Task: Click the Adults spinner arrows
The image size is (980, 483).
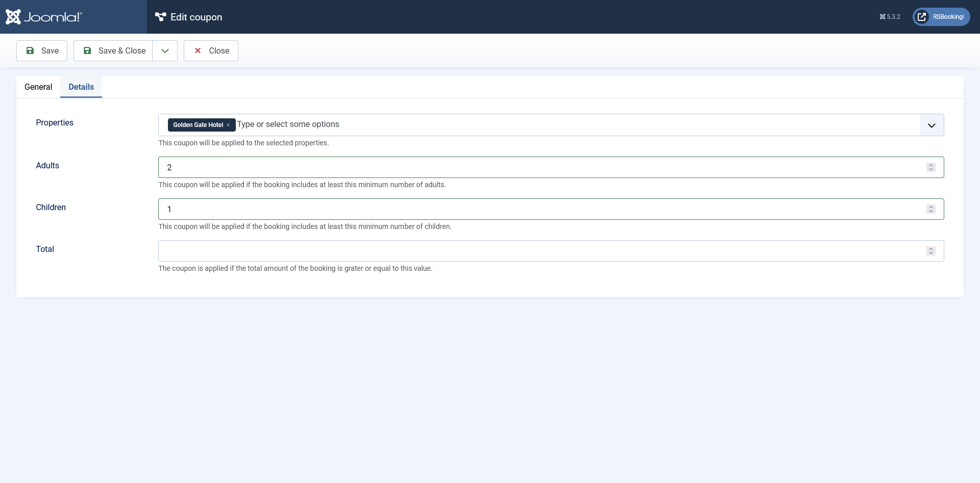Action: (931, 167)
